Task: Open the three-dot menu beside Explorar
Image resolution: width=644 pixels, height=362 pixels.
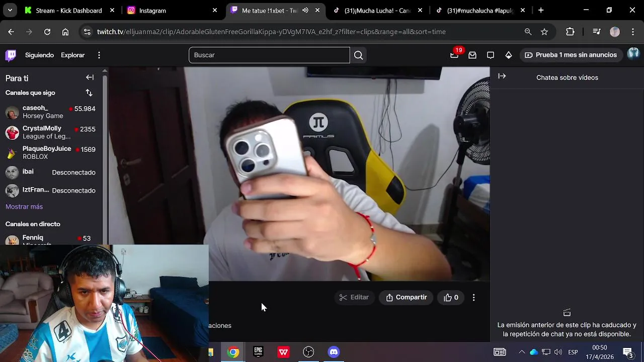Action: (x=99, y=55)
